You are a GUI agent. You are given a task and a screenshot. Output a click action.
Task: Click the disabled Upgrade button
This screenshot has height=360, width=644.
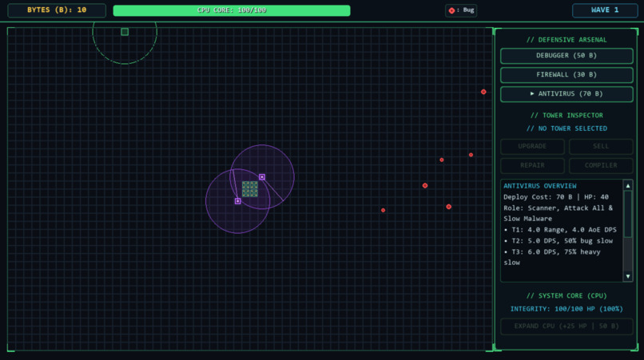tap(532, 146)
